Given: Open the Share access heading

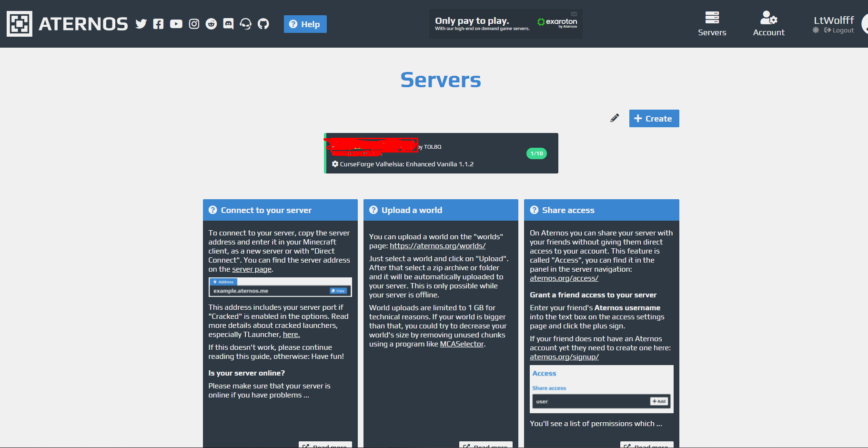Looking at the screenshot, I should 568,210.
